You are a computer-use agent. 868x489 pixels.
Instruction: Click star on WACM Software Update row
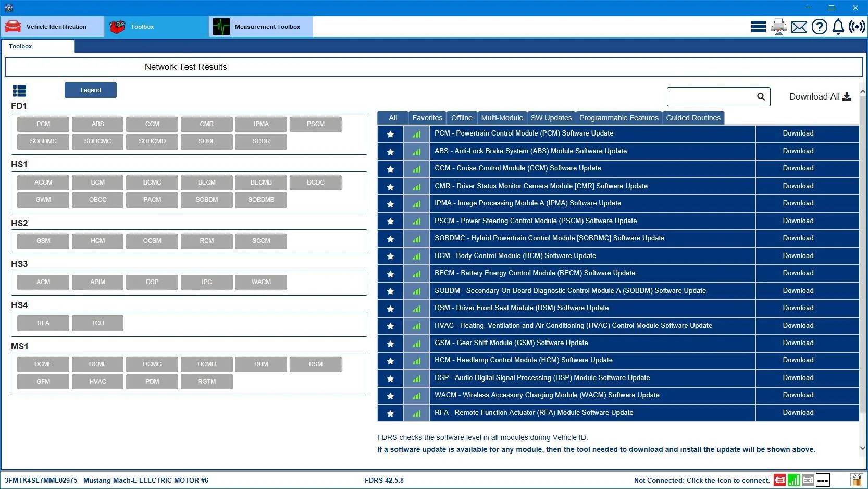[x=390, y=396]
